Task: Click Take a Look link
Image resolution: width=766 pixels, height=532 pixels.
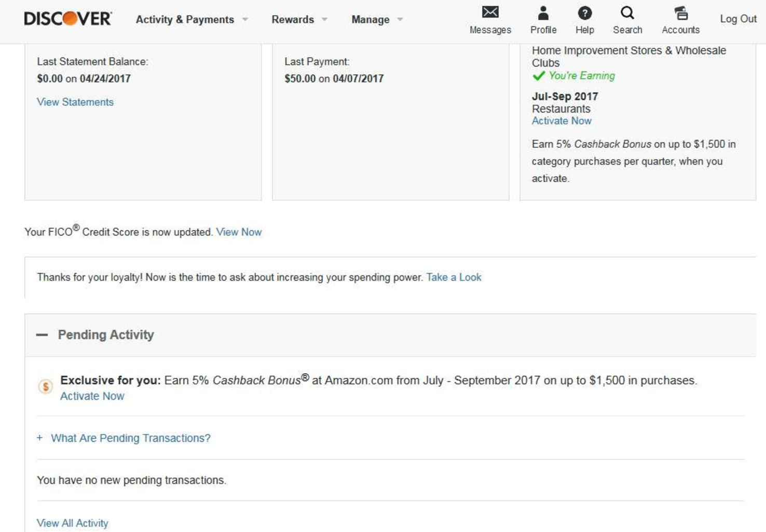Action: pos(454,277)
